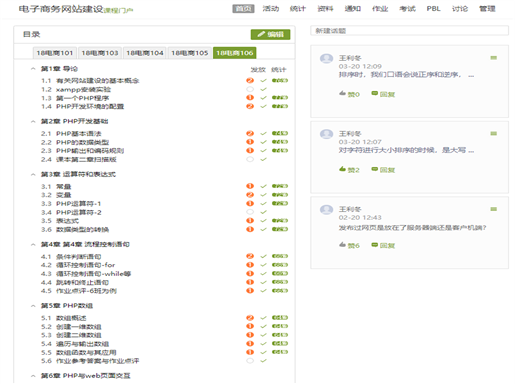Click the like thumbs-up on 02-20 12:43 post
The width and height of the screenshot is (515, 384).
point(342,245)
